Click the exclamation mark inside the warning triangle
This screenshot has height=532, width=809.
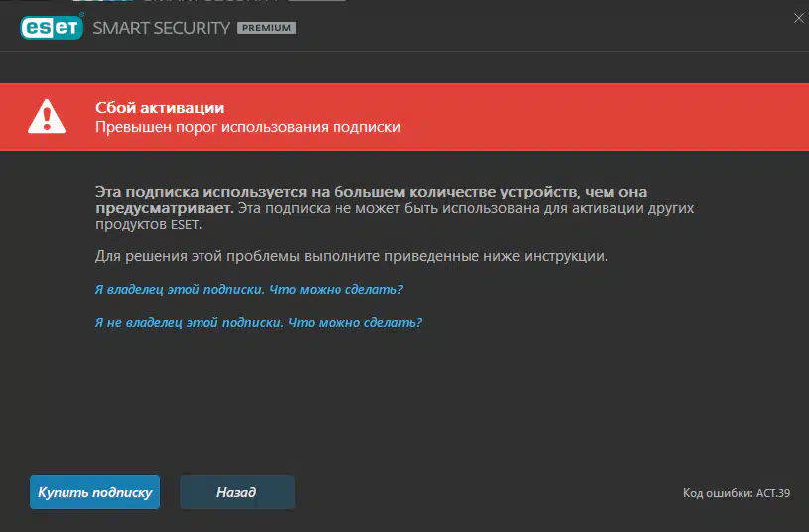click(x=47, y=119)
